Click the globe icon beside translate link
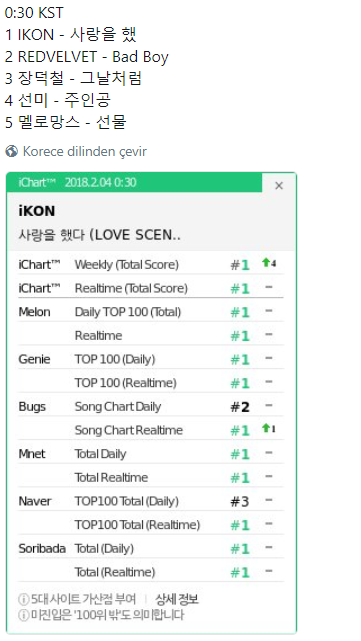The width and height of the screenshot is (361, 641). click(x=11, y=151)
